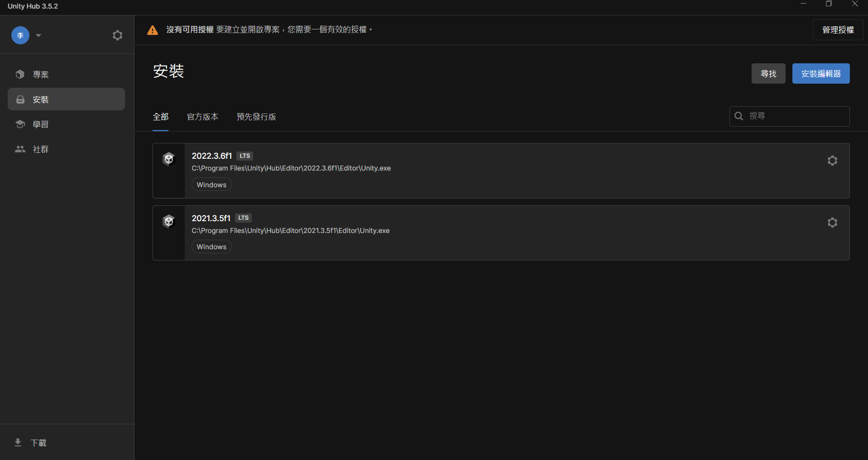The width and height of the screenshot is (868, 460).
Task: Open settings gear for 2021.3.5f1
Action: point(832,223)
